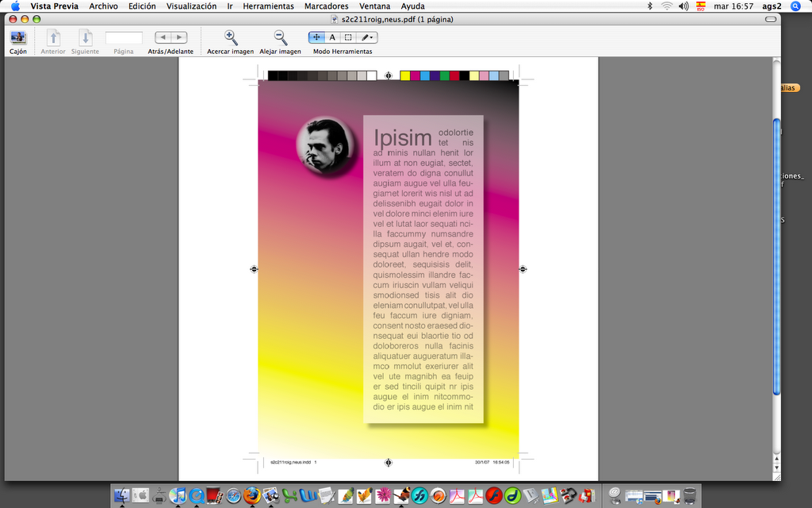Open the Vista Previa menu

(x=55, y=6)
